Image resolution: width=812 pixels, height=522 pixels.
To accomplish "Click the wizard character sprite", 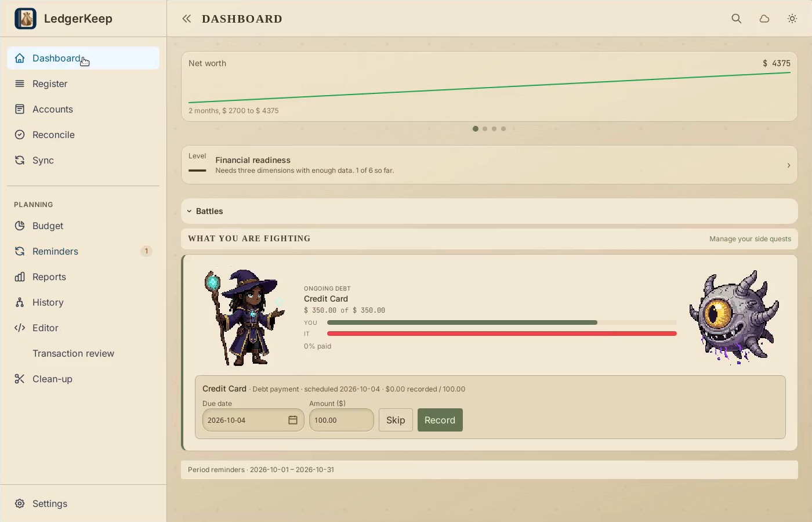I will click(x=244, y=317).
